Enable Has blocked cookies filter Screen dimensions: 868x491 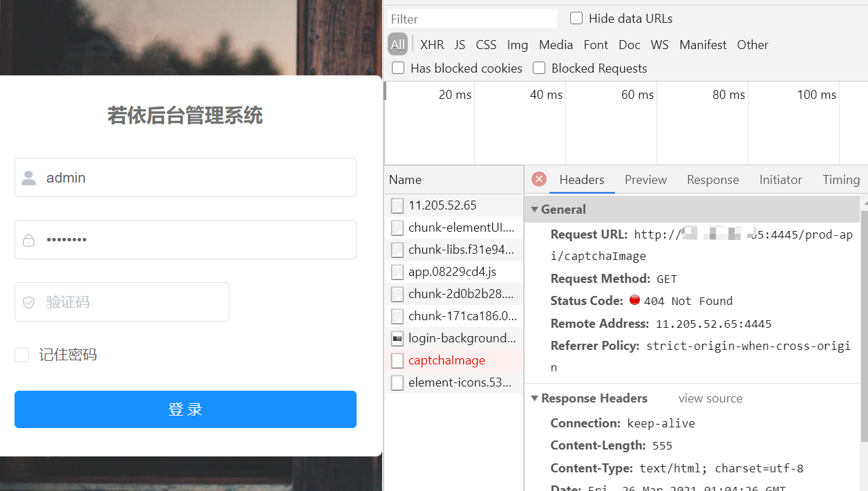[x=398, y=68]
